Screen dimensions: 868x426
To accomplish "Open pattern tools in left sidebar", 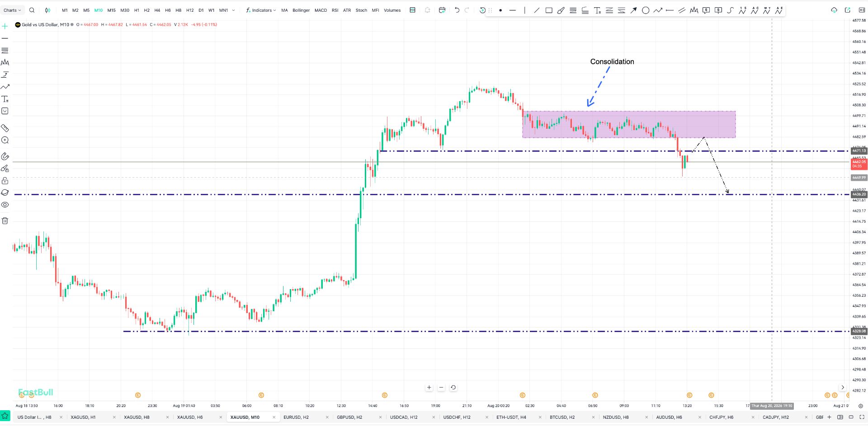I will pyautogui.click(x=5, y=62).
